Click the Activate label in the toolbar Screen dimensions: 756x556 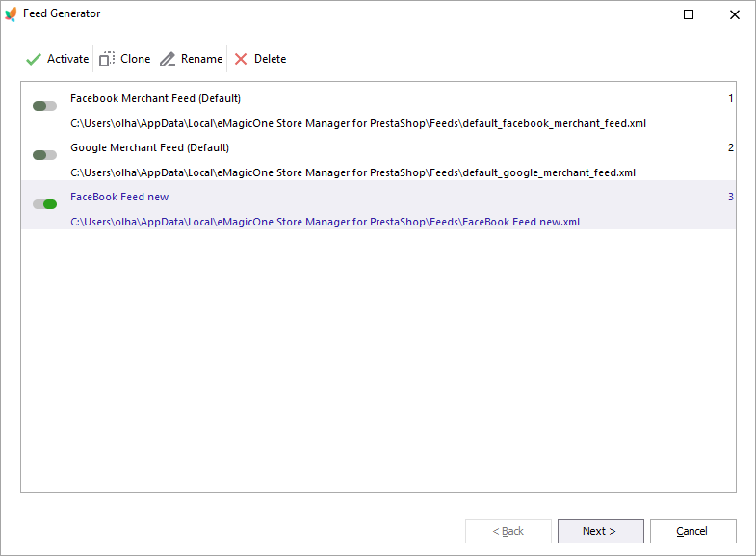[x=68, y=59]
